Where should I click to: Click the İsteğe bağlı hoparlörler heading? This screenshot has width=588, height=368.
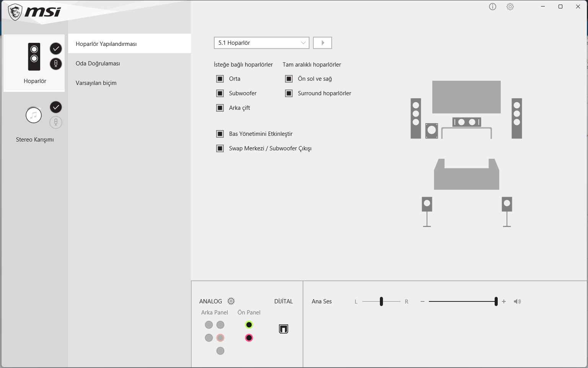tap(243, 65)
